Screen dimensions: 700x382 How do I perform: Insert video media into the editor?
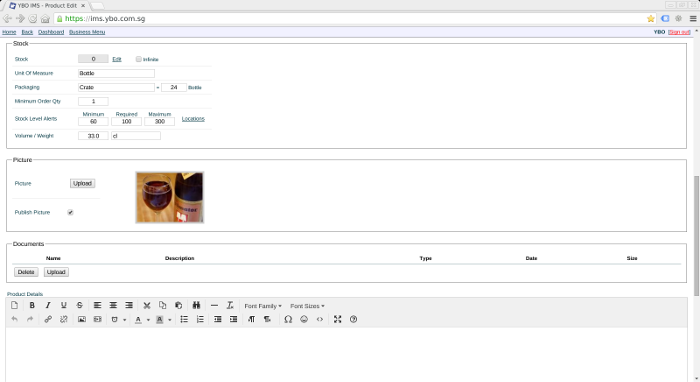pos(97,319)
